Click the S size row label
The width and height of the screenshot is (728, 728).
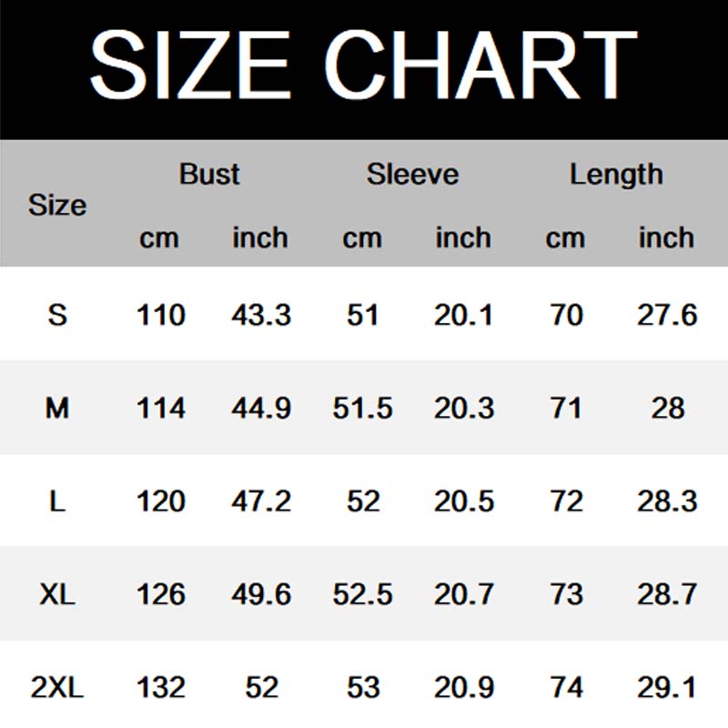pos(57,316)
